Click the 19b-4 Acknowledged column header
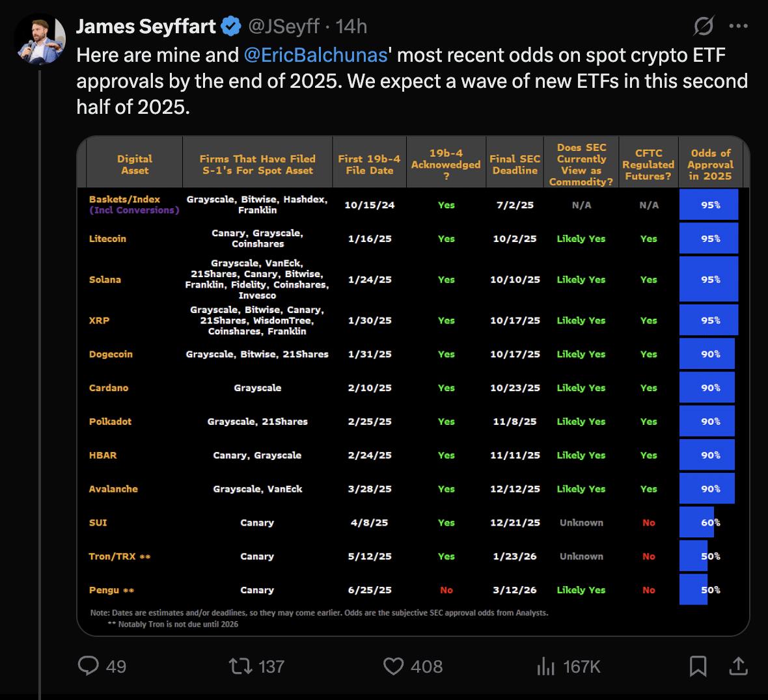 tap(446, 165)
